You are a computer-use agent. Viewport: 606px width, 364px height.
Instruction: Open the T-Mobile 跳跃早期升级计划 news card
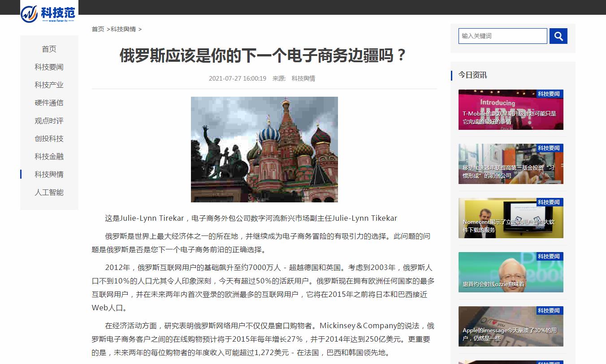[x=511, y=110]
